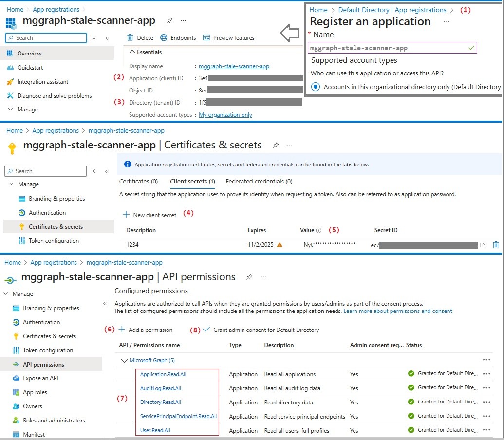Copy the Secret ID with copy icon

(x=483, y=245)
